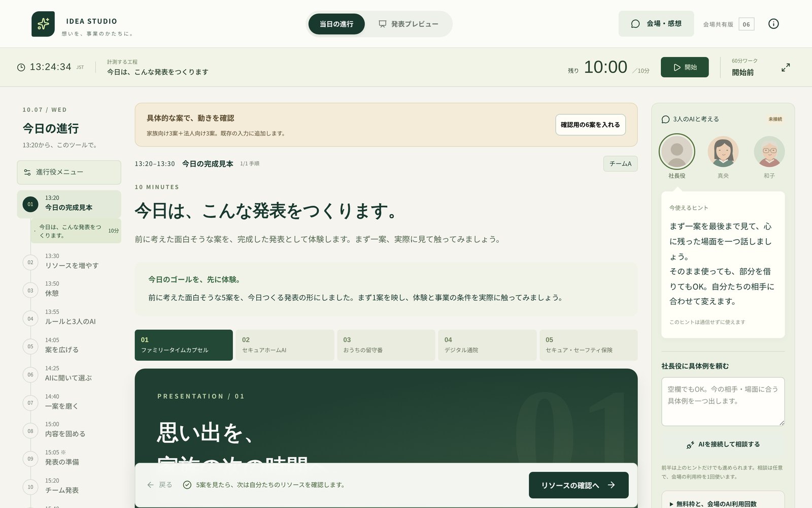The width and height of the screenshot is (812, 508).
Task: Click the 社長役に具体例を頼む text area
Action: [x=723, y=401]
